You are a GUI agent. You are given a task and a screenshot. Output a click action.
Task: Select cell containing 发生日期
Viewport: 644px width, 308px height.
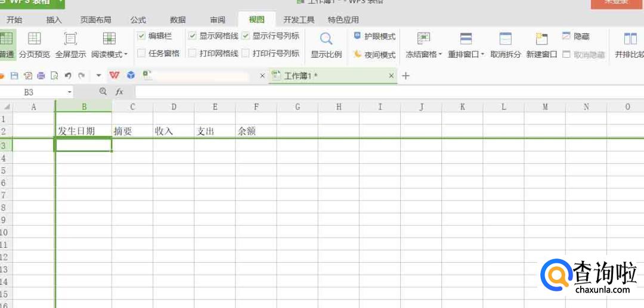84,131
